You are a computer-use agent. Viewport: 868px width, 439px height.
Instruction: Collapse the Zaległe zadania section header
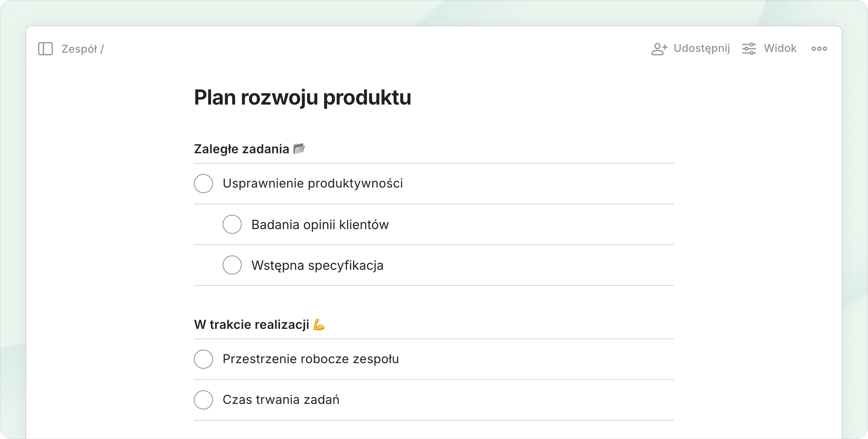point(241,149)
